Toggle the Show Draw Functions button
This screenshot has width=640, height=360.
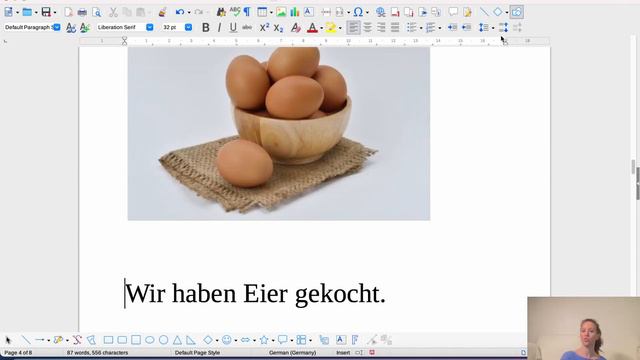pyautogui.click(x=516, y=12)
